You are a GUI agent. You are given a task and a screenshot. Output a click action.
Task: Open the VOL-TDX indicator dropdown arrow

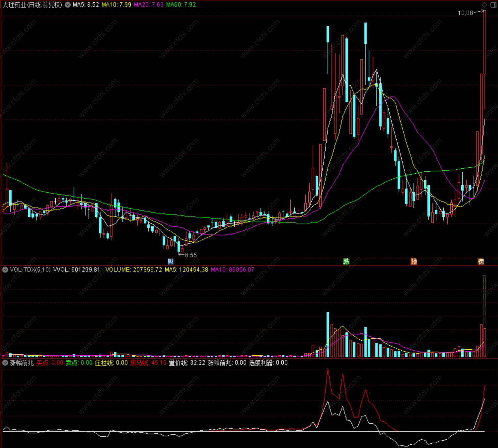coord(5,270)
